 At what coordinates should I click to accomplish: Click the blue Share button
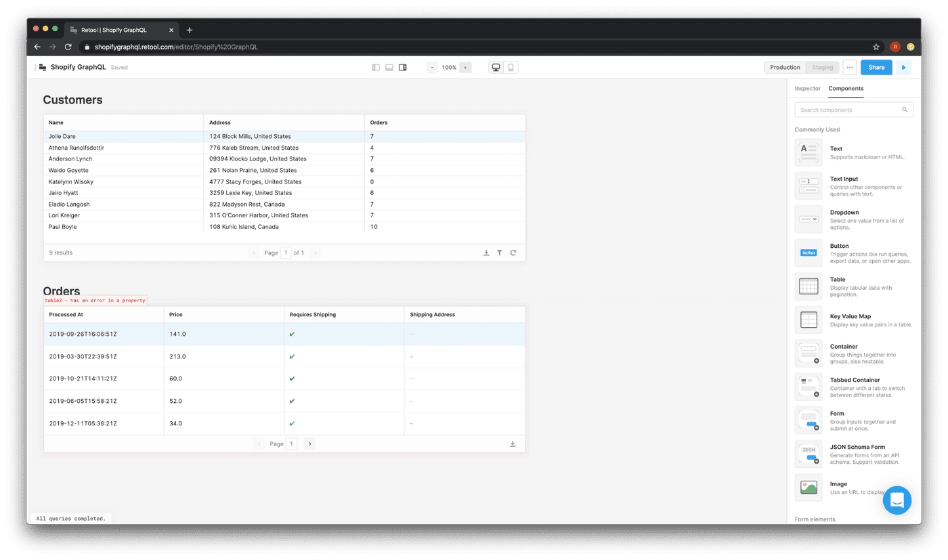876,68
